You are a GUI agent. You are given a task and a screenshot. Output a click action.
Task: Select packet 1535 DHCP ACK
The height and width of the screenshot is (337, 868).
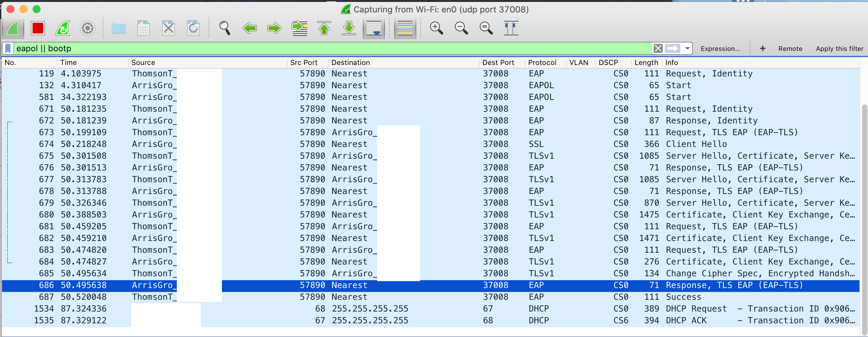431,320
